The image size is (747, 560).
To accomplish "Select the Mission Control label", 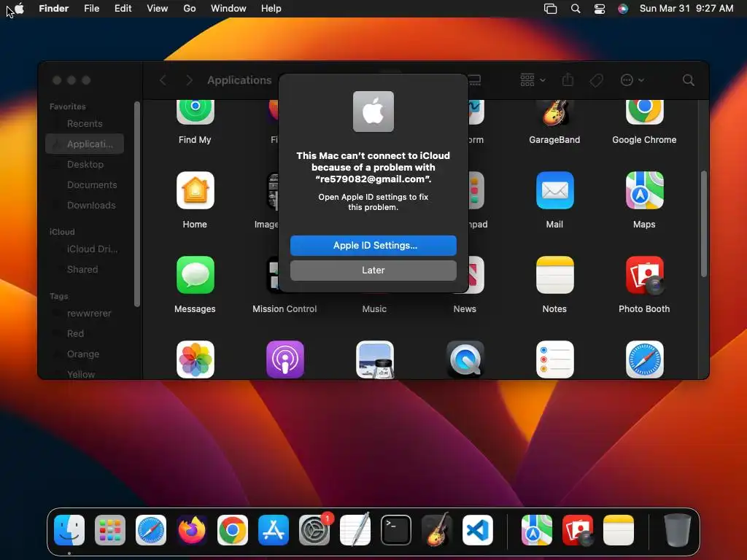I will click(x=285, y=309).
